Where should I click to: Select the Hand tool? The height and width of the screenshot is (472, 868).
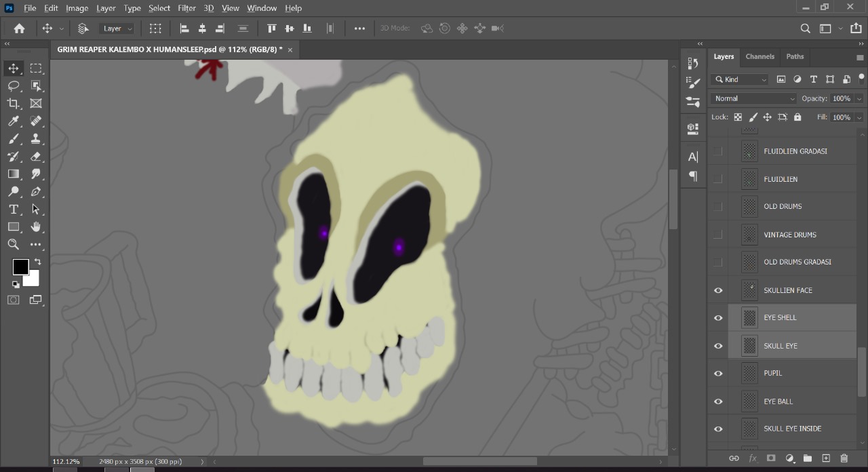tap(36, 227)
